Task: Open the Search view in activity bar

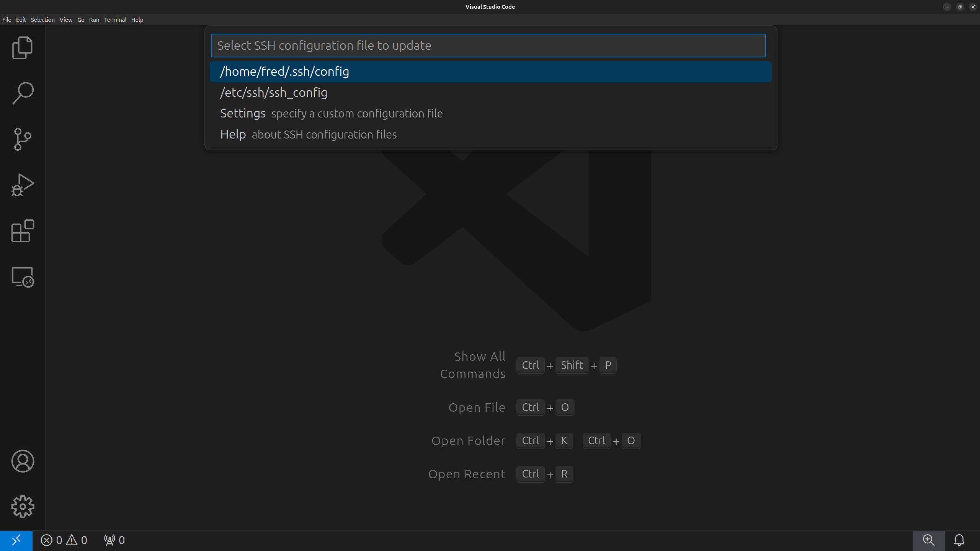Action: [23, 93]
